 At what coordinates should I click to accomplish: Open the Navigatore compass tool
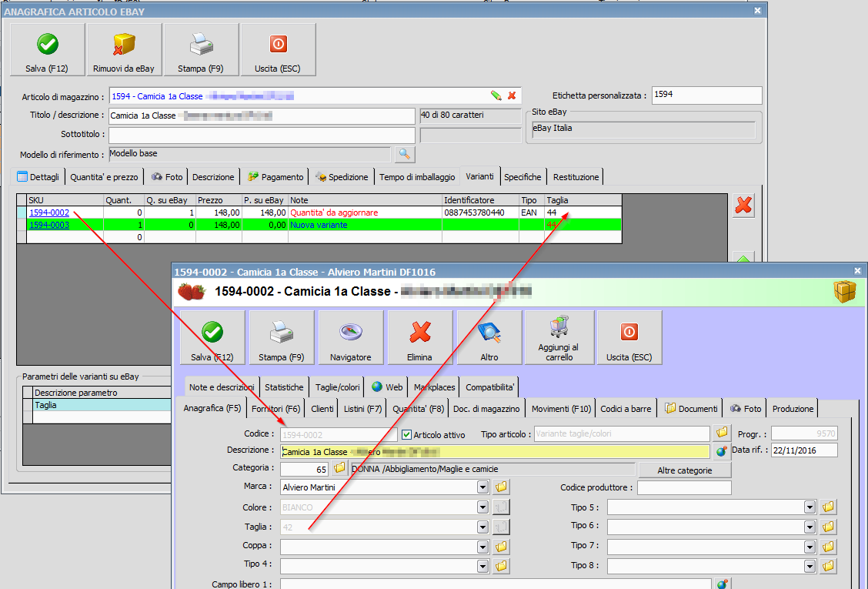(x=350, y=337)
